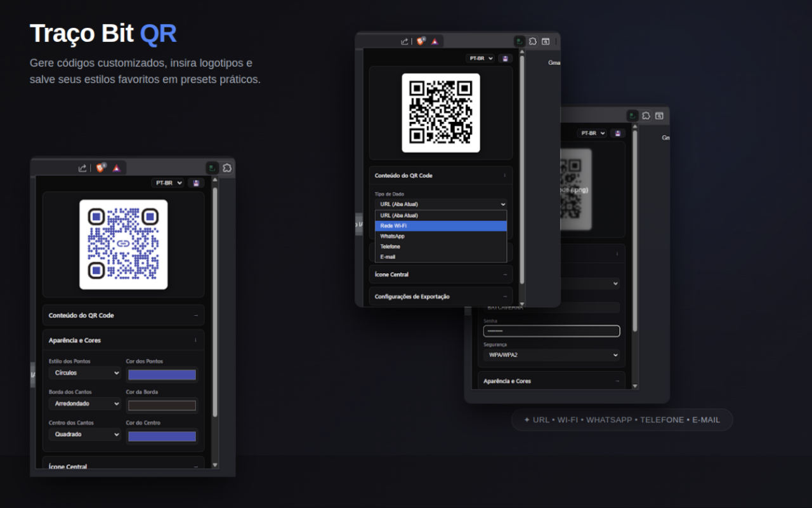Click Brave shield icon in left window
Screen dimensions: 812x508
(101, 168)
